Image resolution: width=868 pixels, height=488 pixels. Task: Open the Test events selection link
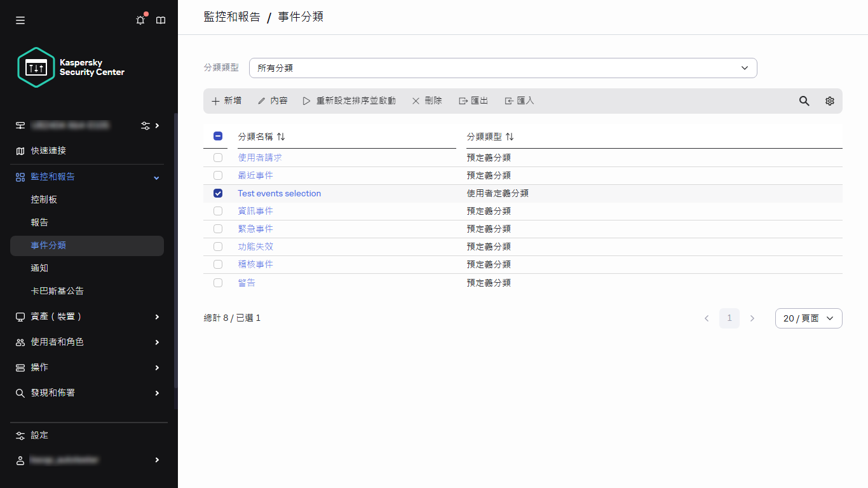point(279,193)
